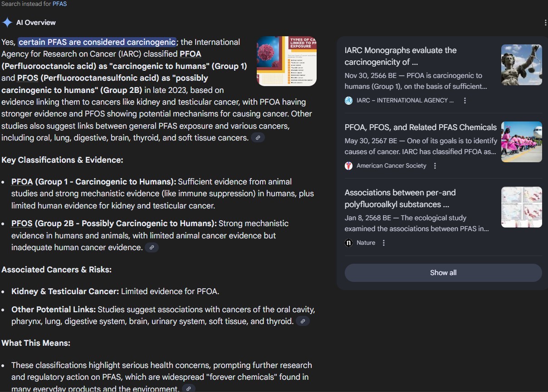548x392 pixels.
Task: Open the underlined PFOA link in the Key Classifications list
Action: (22, 182)
